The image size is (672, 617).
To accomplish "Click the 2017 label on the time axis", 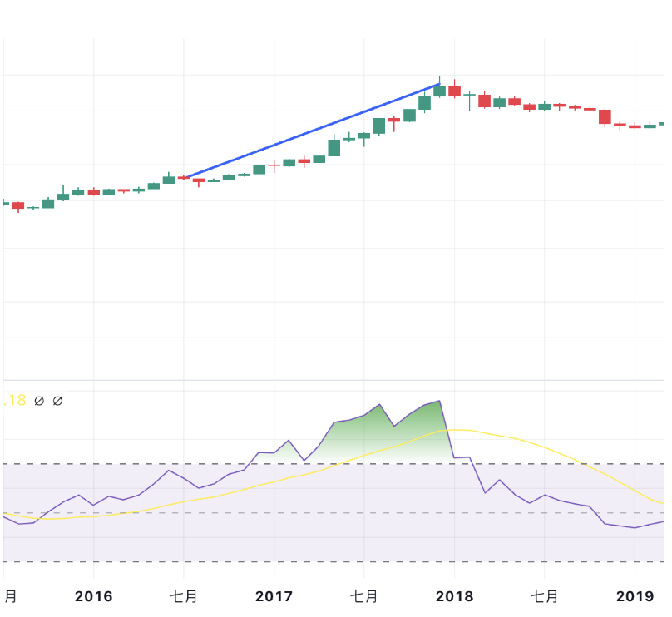I will (x=275, y=596).
